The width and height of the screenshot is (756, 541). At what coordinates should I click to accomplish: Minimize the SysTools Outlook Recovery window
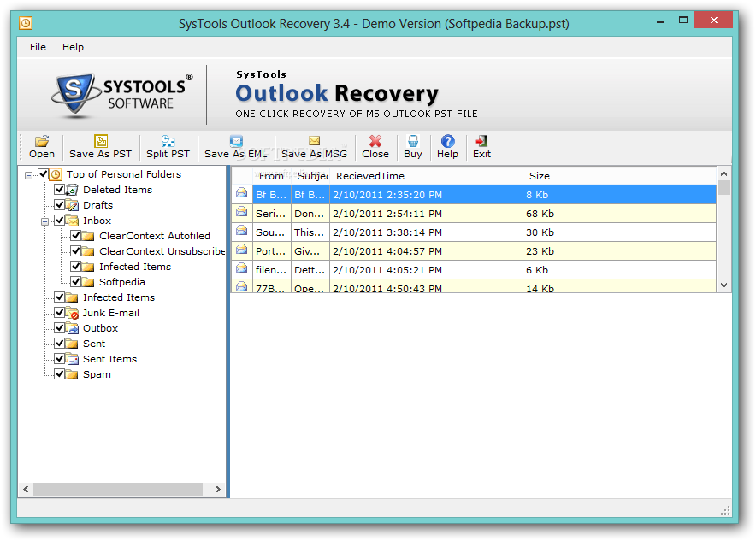coord(660,21)
